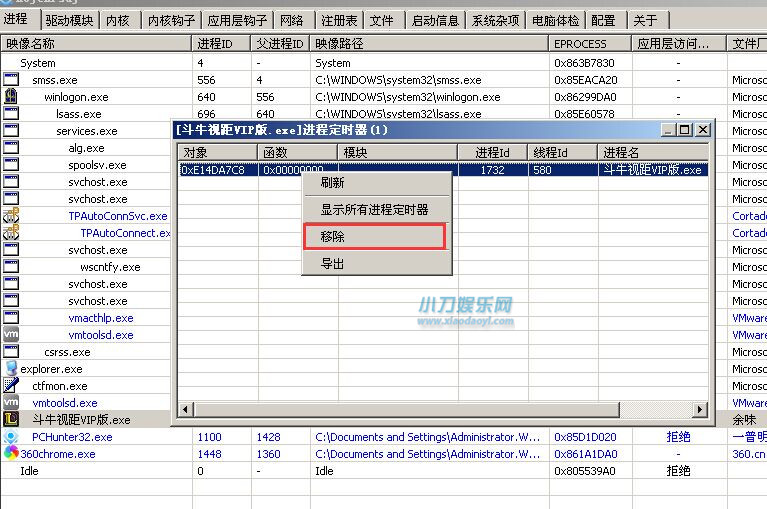Click the vmtoolsd.exe icon under services

pyautogui.click(x=11, y=334)
